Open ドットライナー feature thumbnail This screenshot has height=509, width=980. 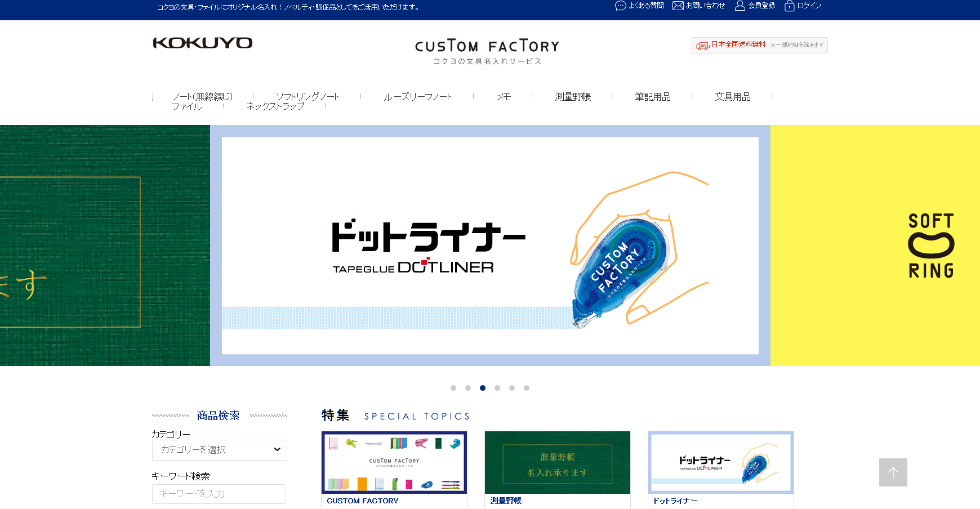(721, 463)
